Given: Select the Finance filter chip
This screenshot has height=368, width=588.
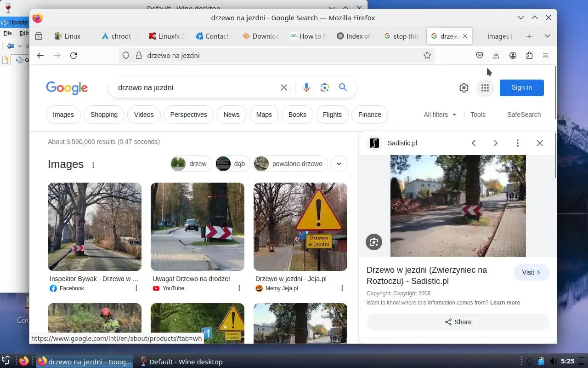Looking at the screenshot, I should pos(370,115).
